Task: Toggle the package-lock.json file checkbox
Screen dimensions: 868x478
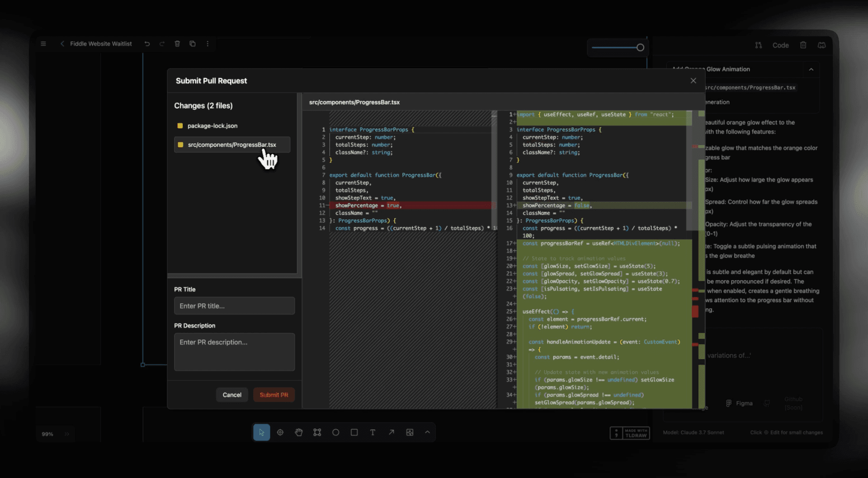Action: point(179,126)
